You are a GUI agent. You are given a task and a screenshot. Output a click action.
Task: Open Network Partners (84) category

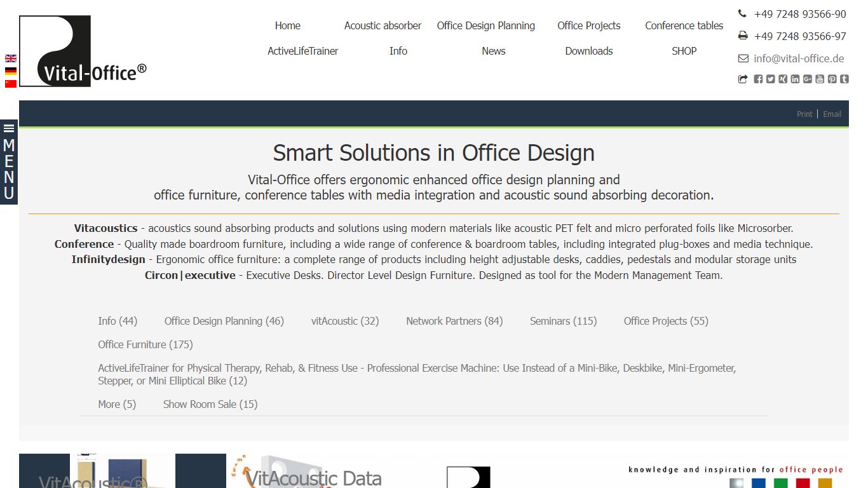click(x=454, y=321)
